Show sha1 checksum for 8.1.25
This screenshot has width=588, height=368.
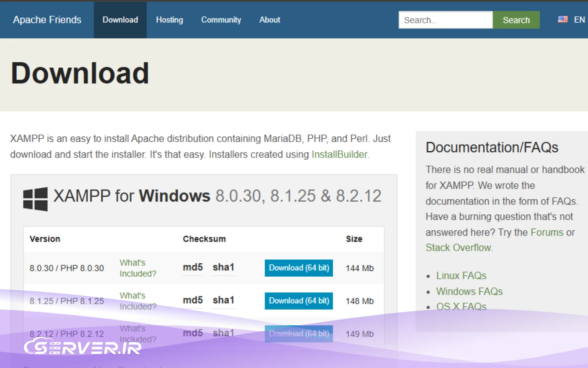point(224,300)
